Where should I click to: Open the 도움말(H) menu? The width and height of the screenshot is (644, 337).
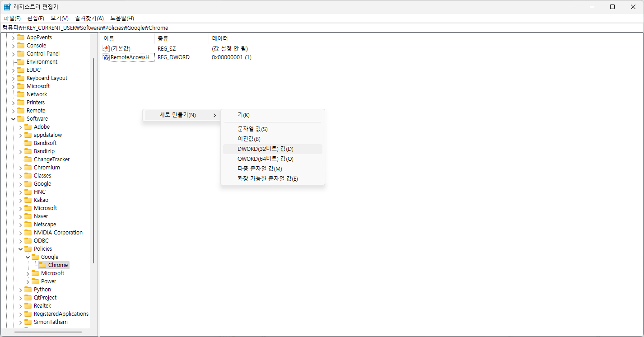(122, 18)
